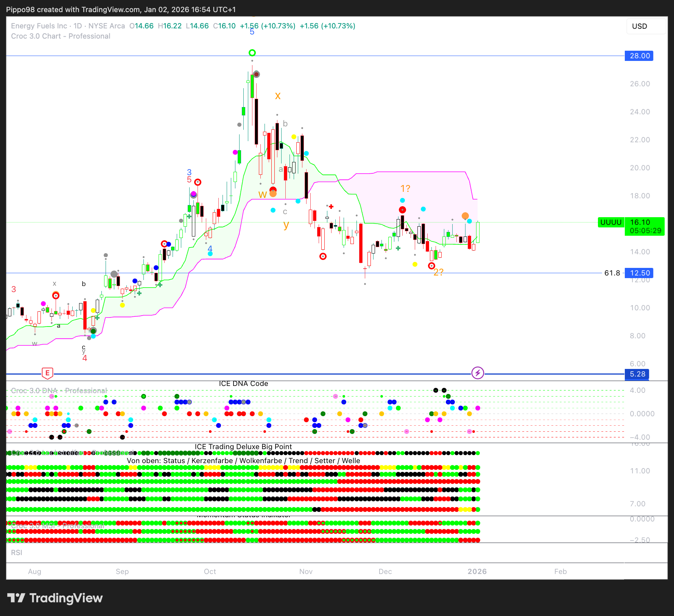Click the orange 'x' wave label
The image size is (674, 616).
(278, 96)
